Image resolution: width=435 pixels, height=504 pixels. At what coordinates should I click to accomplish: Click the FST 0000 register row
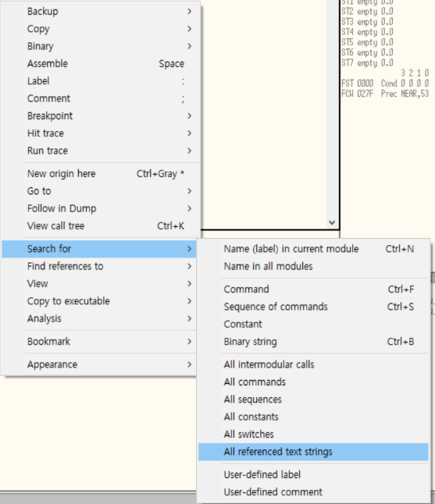tap(385, 83)
